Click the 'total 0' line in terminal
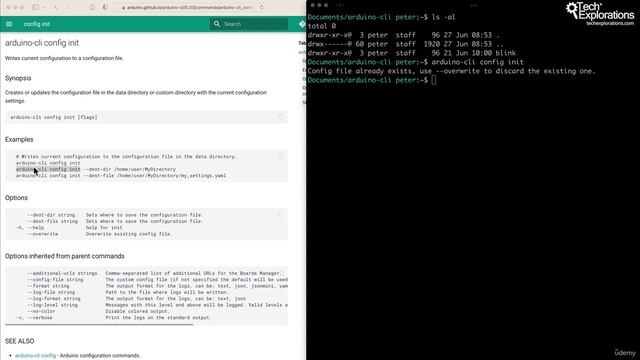640x360 pixels. [x=322, y=26]
